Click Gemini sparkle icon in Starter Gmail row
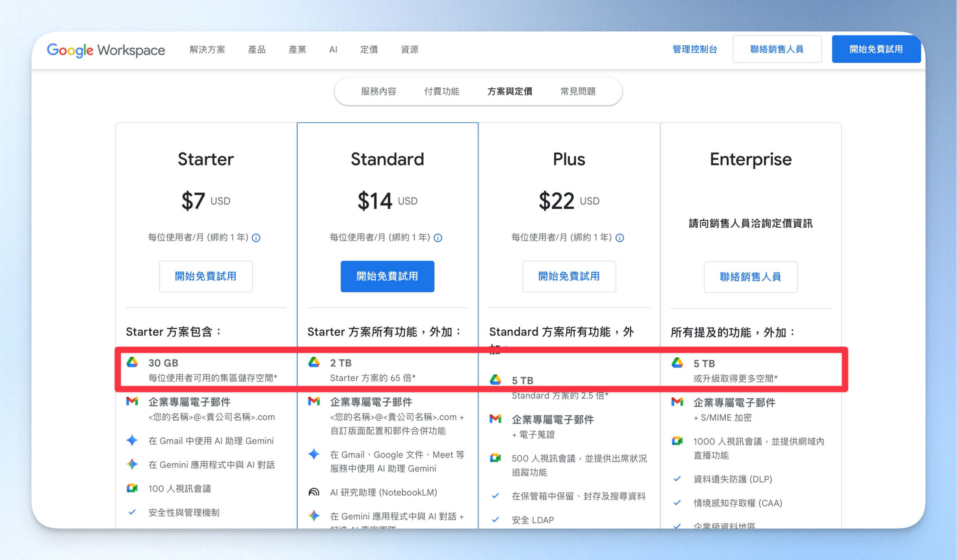 point(132,440)
